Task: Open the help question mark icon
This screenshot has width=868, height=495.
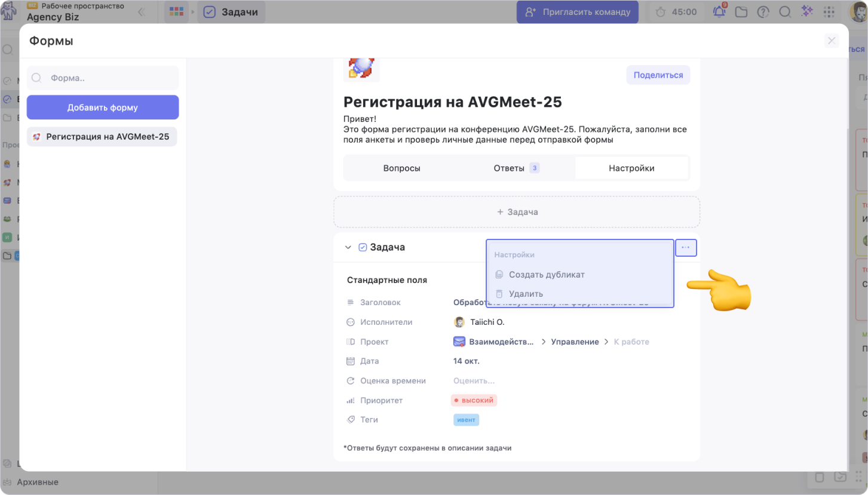Action: [x=763, y=12]
